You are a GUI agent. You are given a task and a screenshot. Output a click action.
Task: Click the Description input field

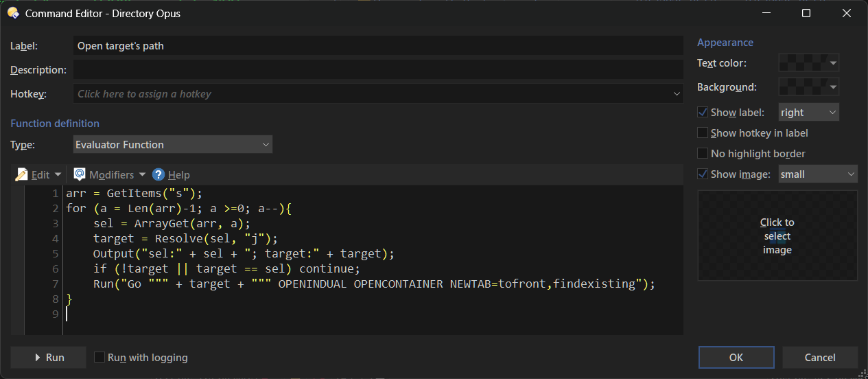pyautogui.click(x=377, y=69)
